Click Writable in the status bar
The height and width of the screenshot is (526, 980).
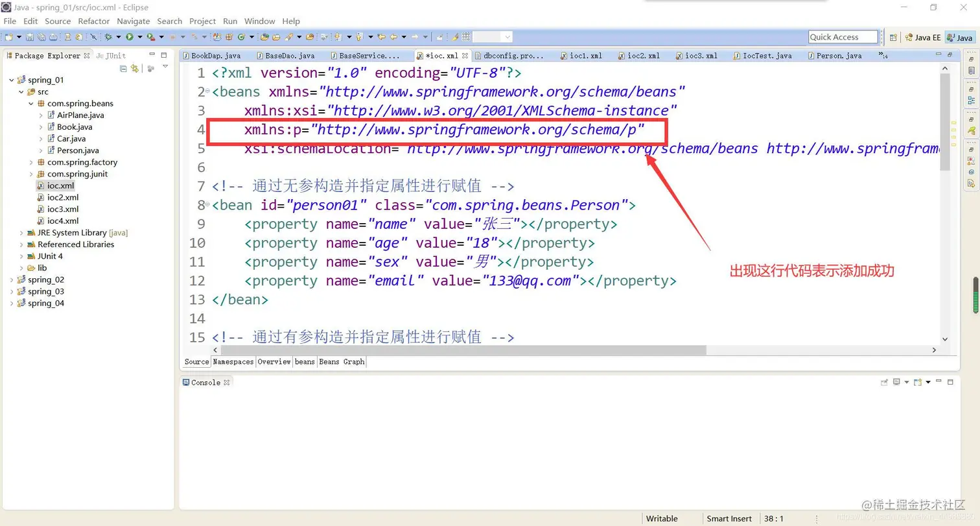[662, 519]
